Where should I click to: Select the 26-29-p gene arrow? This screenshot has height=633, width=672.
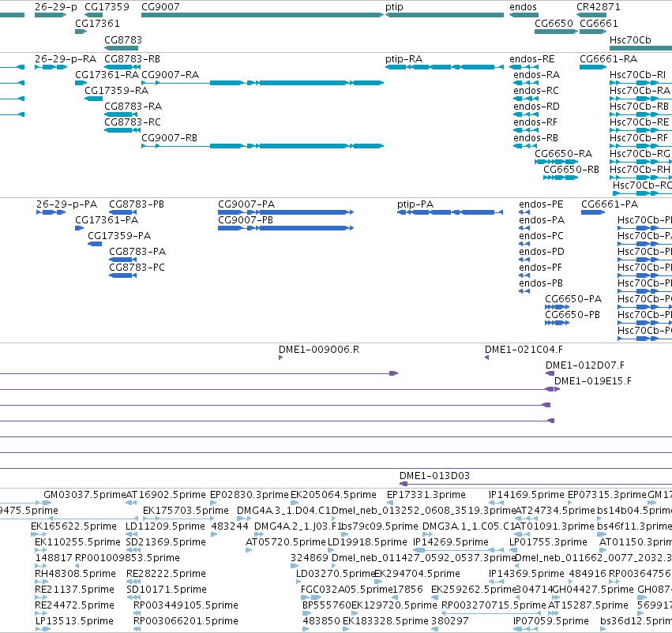coord(51,15)
